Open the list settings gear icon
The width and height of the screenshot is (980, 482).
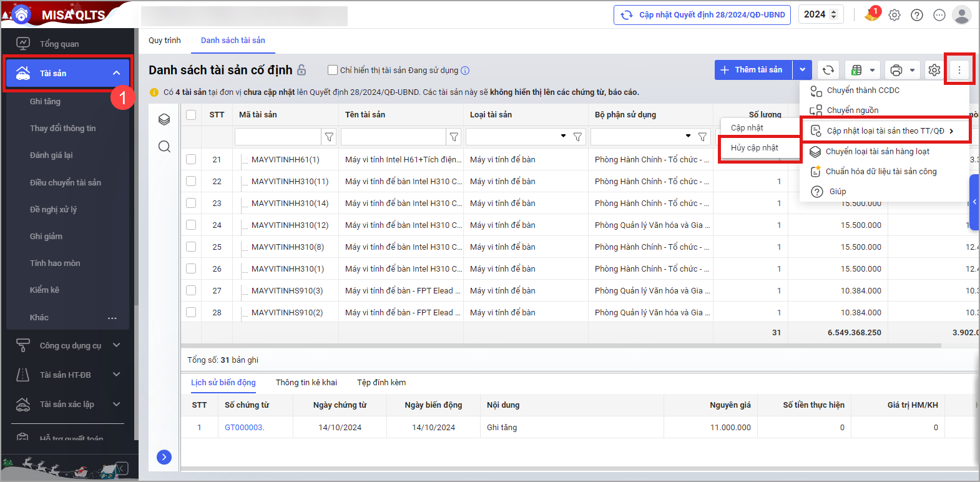934,70
